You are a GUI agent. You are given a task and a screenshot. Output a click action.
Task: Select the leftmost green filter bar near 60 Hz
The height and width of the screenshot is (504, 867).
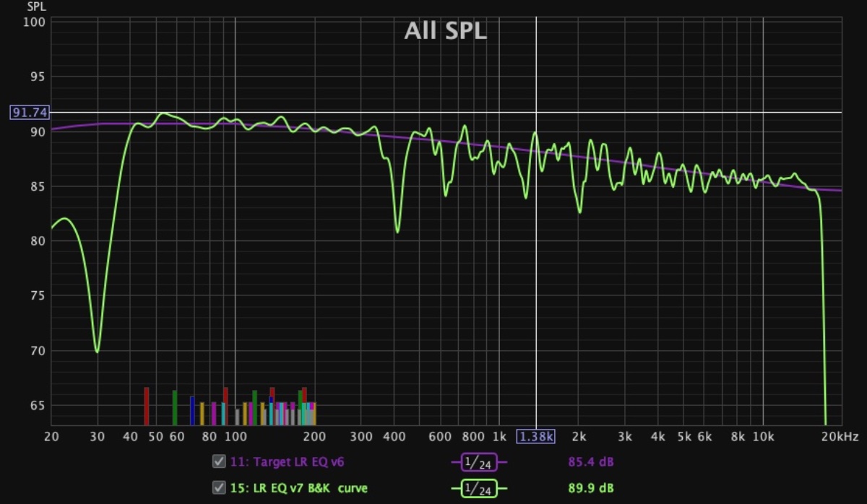point(174,408)
